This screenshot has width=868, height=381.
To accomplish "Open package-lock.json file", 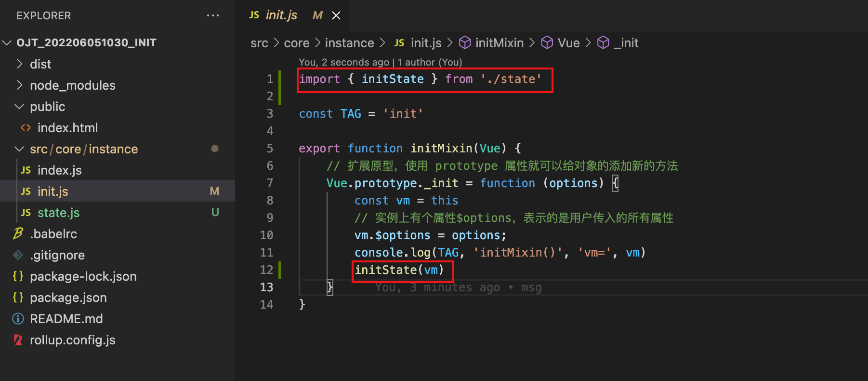I will (x=118, y=276).
